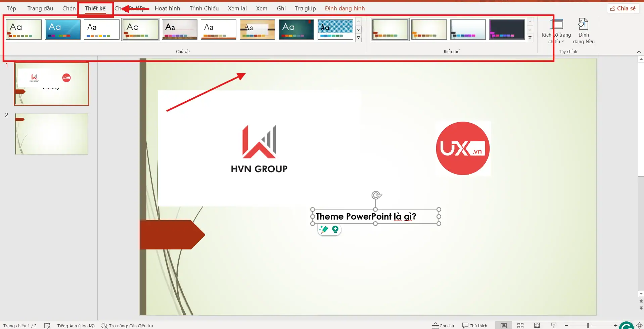The image size is (644, 329).
Task: Click the green lightbulb suggestion icon
Action: click(x=335, y=230)
